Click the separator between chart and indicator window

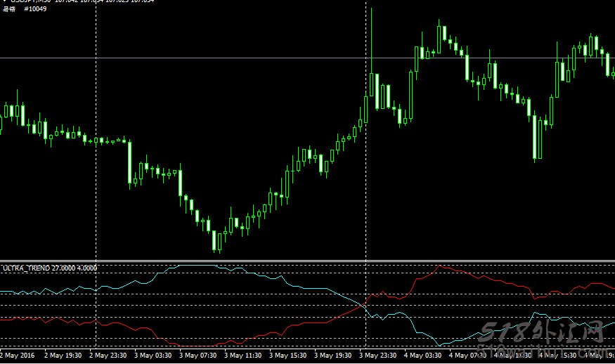pyautogui.click(x=307, y=261)
